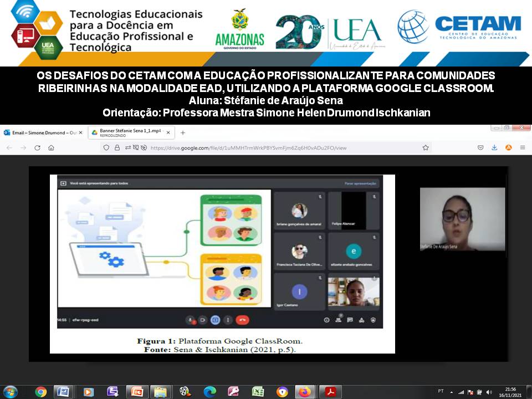532x399 pixels.
Task: Open PowerPoint from the taskbar
Action: (137, 392)
